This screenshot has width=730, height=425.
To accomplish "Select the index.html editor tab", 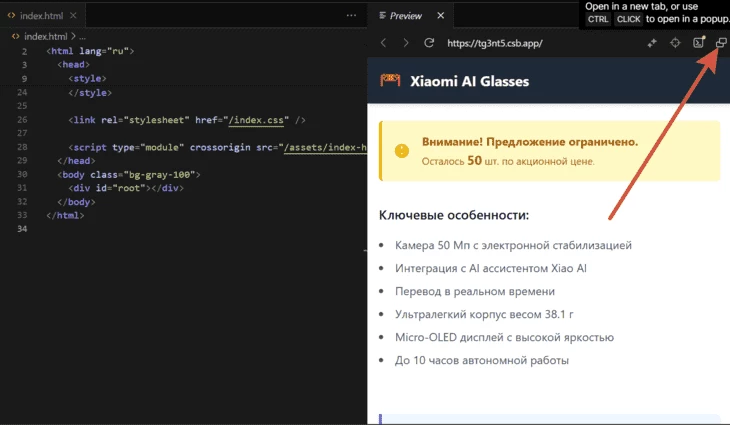I will click(41, 15).
